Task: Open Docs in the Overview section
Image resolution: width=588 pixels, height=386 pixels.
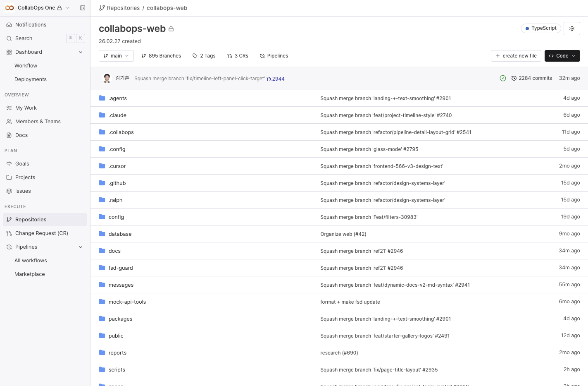Action: click(45, 135)
